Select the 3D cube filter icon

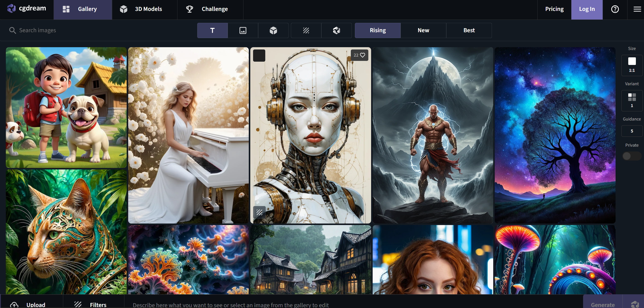pos(273,30)
